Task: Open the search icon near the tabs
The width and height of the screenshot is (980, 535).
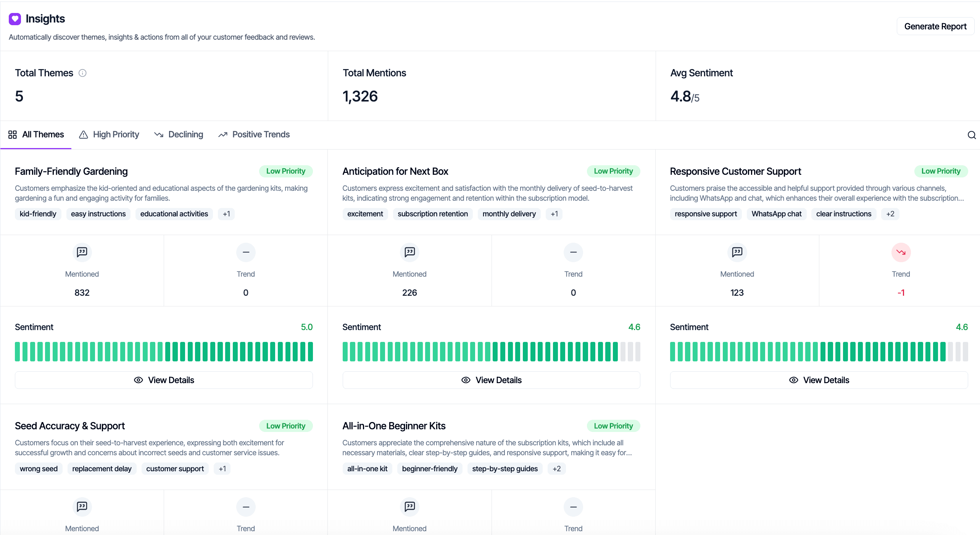Action: [x=972, y=135]
